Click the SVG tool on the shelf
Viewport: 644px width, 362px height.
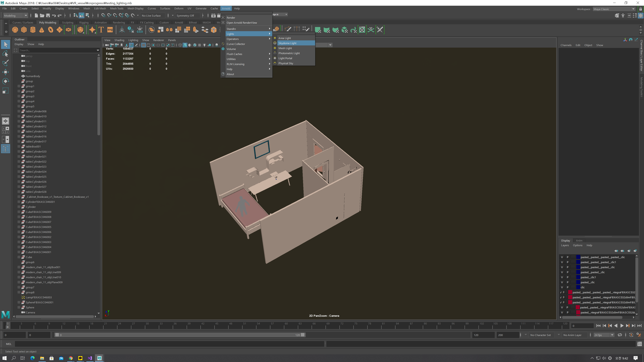110,29
